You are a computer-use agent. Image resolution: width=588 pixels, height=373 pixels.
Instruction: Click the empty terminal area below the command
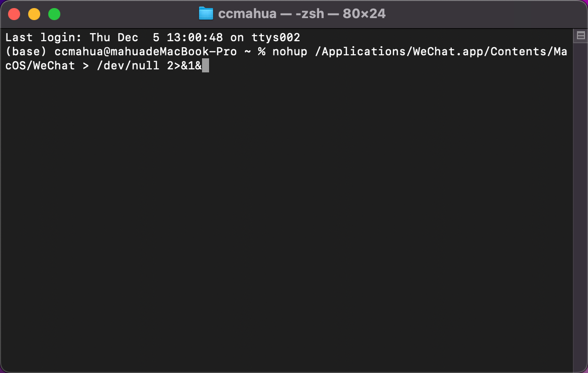click(x=287, y=221)
